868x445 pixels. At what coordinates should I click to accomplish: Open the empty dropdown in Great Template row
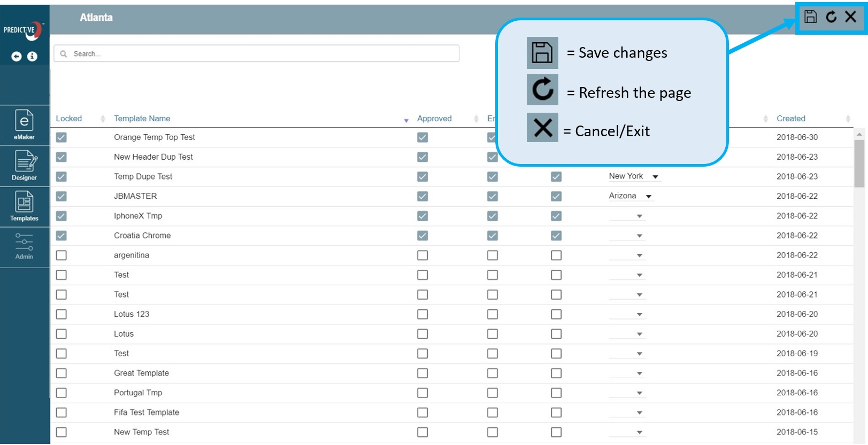coord(639,373)
